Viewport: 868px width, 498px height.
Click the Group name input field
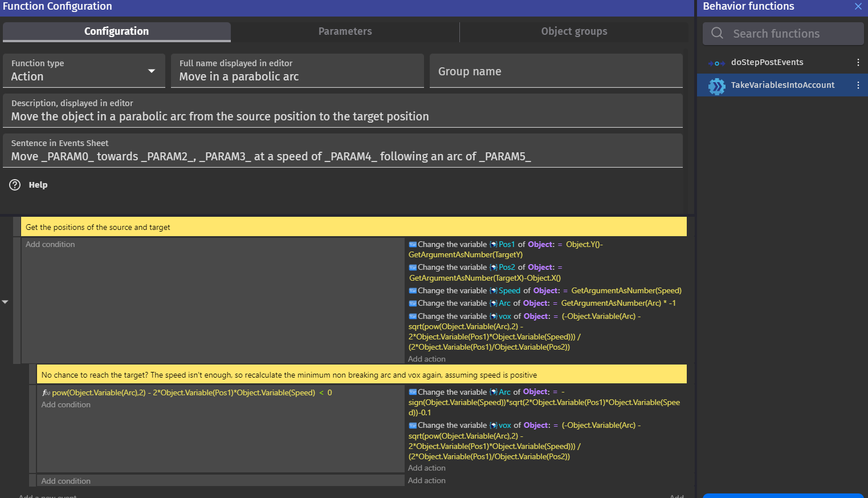tap(556, 71)
